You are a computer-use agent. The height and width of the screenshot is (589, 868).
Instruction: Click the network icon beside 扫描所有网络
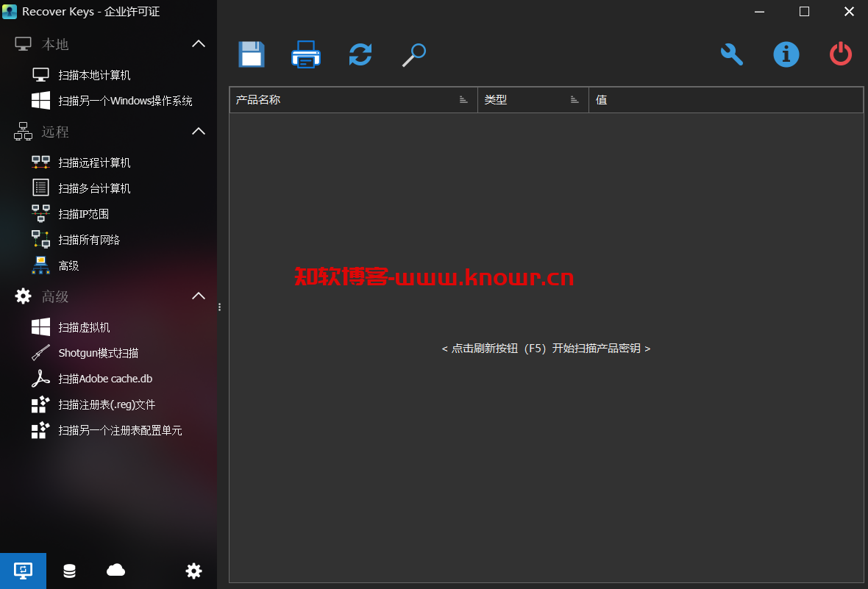[x=41, y=239]
